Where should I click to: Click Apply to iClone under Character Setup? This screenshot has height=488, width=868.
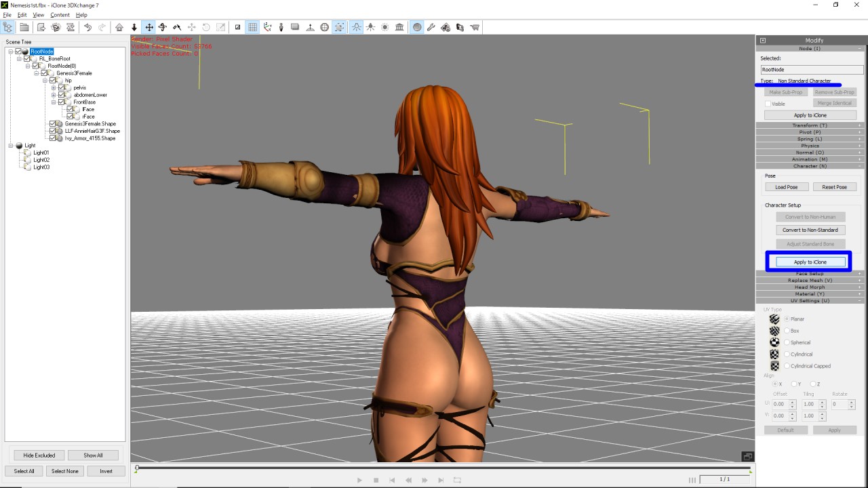(810, 262)
